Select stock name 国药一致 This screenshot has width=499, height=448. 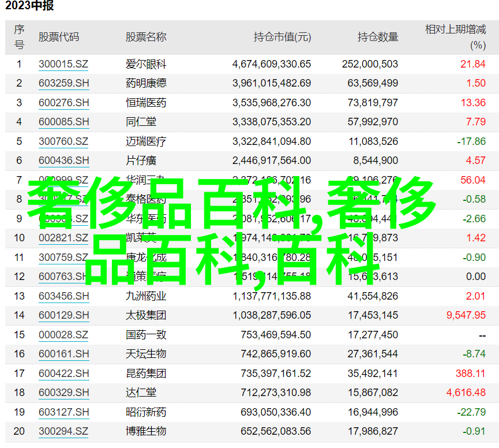(x=146, y=335)
